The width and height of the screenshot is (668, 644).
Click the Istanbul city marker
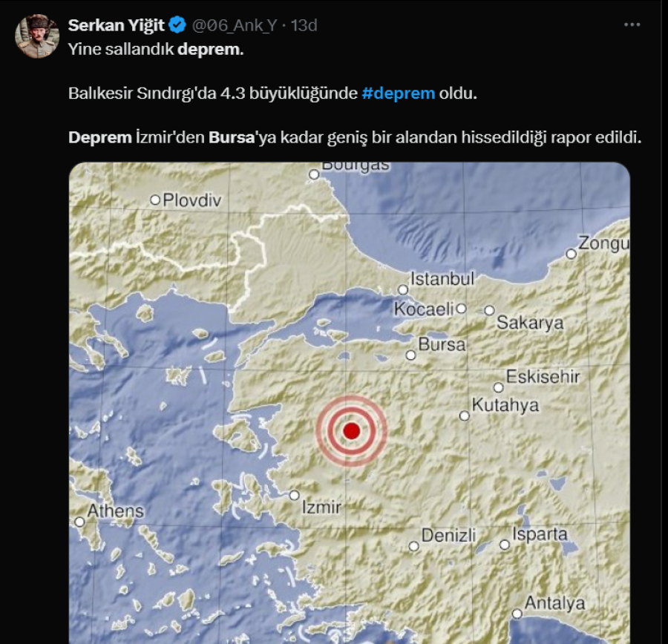[x=402, y=289]
